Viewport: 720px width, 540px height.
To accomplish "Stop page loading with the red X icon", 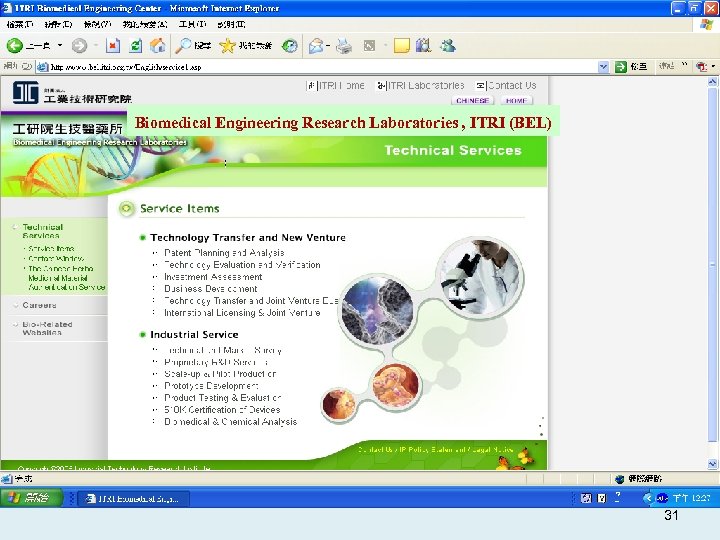I will (x=112, y=45).
